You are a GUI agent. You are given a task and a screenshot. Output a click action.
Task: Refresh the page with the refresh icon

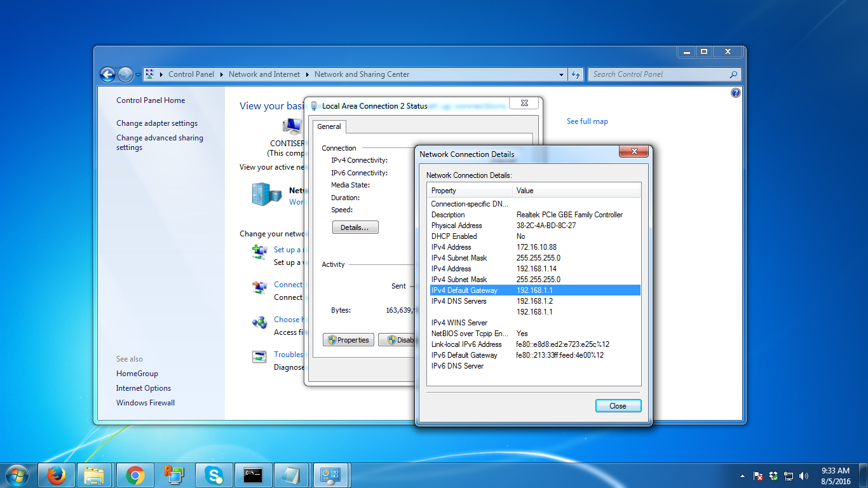coord(575,74)
